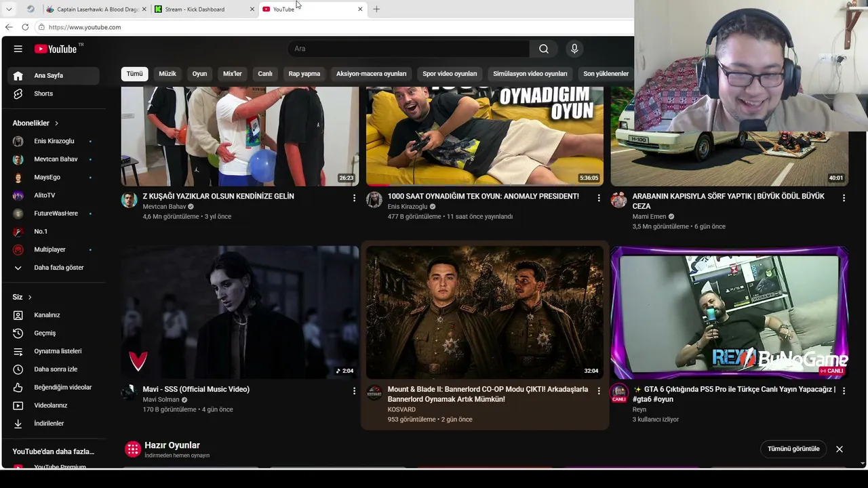The height and width of the screenshot is (488, 868).
Task: Select the Tümü filter chip
Action: 135,74
